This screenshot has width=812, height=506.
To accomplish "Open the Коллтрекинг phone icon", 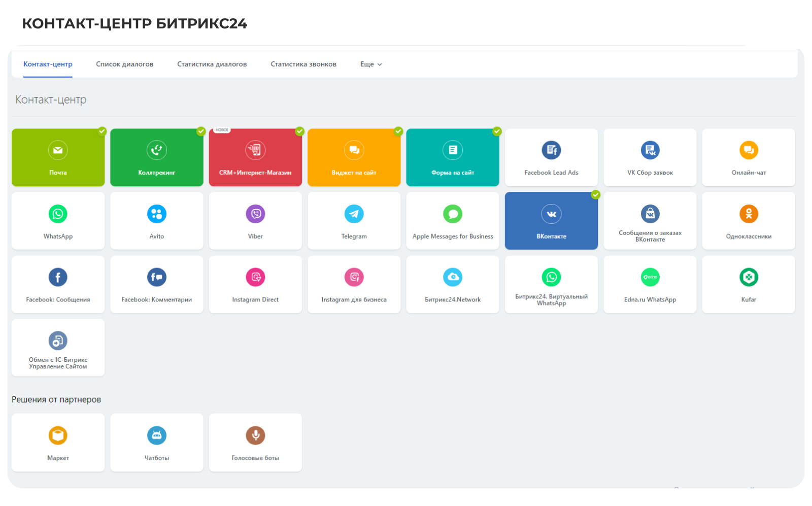I will tap(157, 150).
